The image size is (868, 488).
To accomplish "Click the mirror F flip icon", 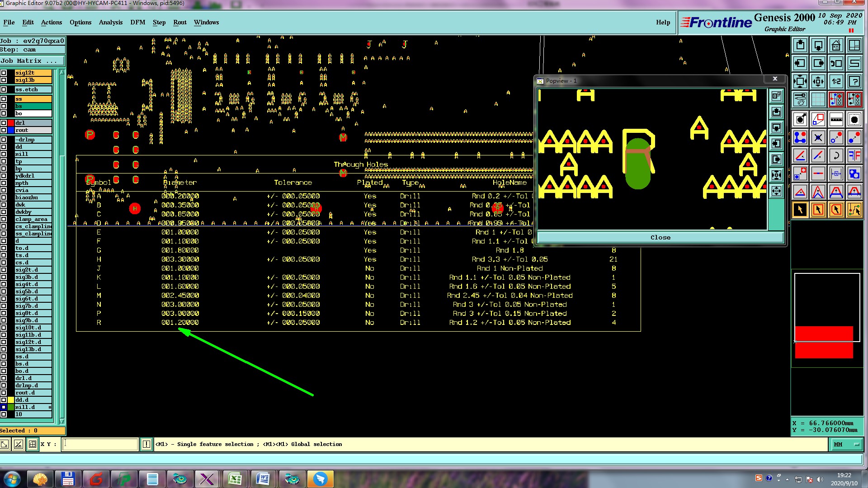I will (854, 155).
